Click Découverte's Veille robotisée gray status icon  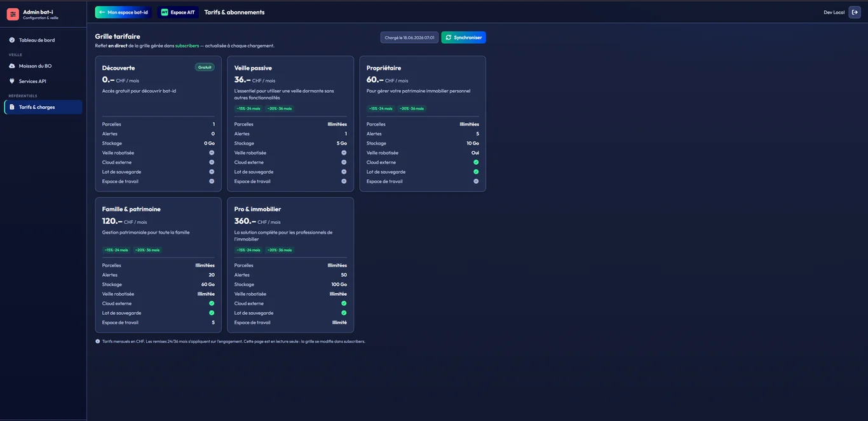(212, 153)
